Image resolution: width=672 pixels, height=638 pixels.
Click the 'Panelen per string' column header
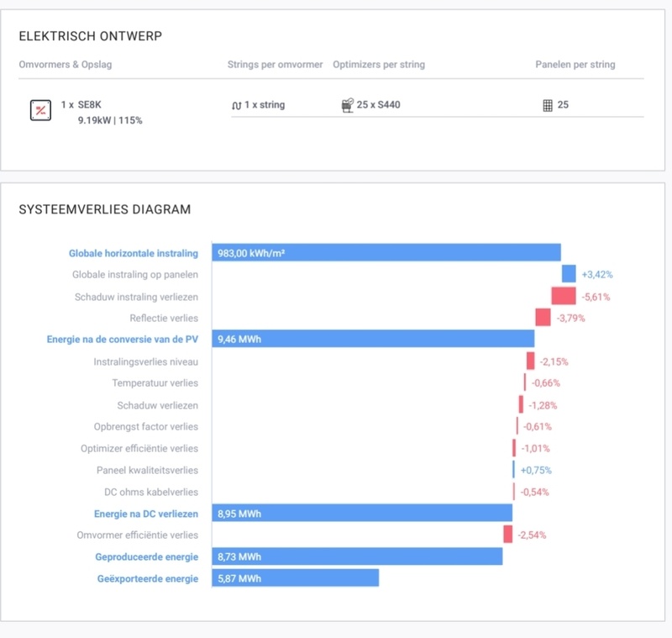575,65
